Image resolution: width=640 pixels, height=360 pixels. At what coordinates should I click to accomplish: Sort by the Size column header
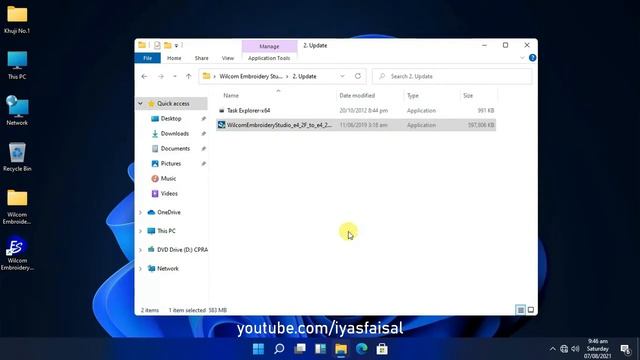pyautogui.click(x=468, y=96)
